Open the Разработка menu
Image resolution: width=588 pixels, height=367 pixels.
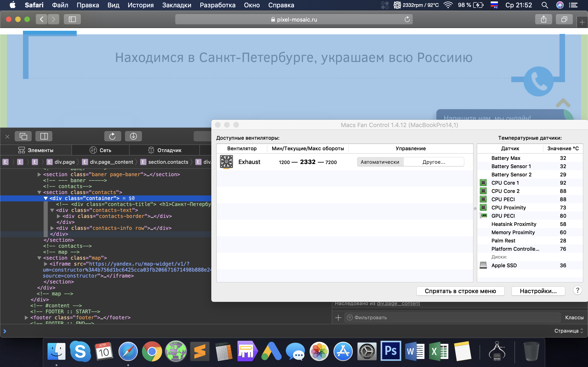[218, 5]
